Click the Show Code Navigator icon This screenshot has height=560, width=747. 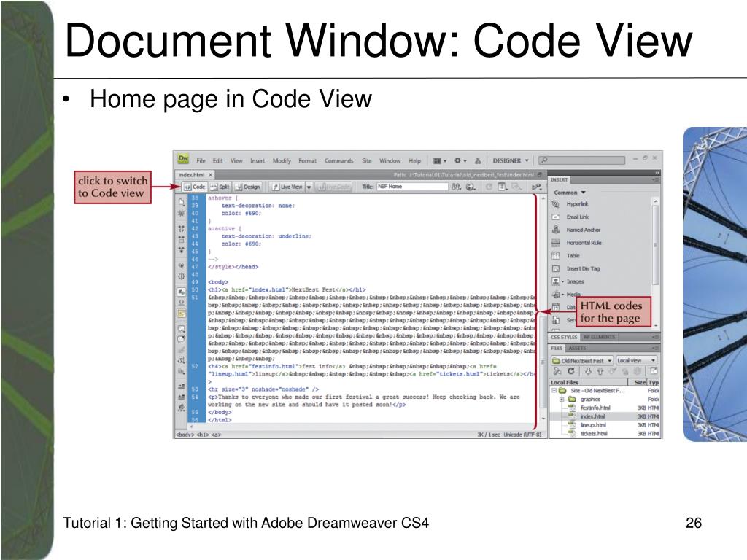pyautogui.click(x=182, y=214)
